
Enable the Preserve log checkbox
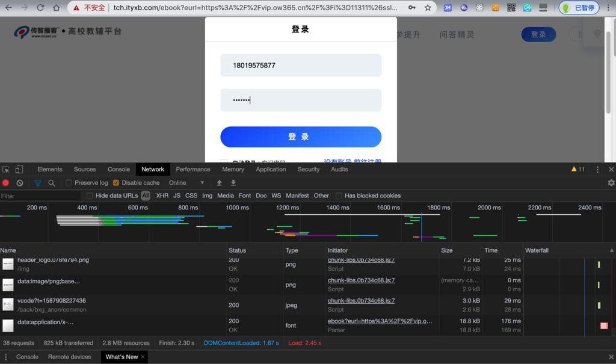69,183
